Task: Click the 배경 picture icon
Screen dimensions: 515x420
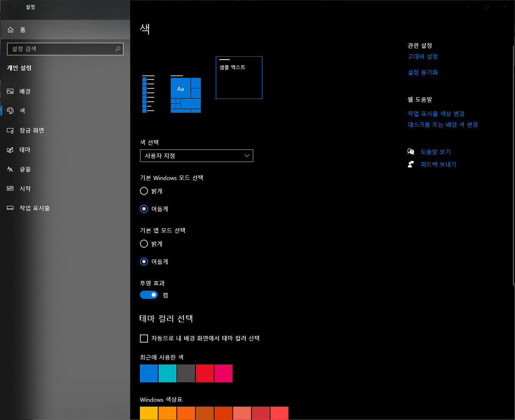Action: pos(11,91)
